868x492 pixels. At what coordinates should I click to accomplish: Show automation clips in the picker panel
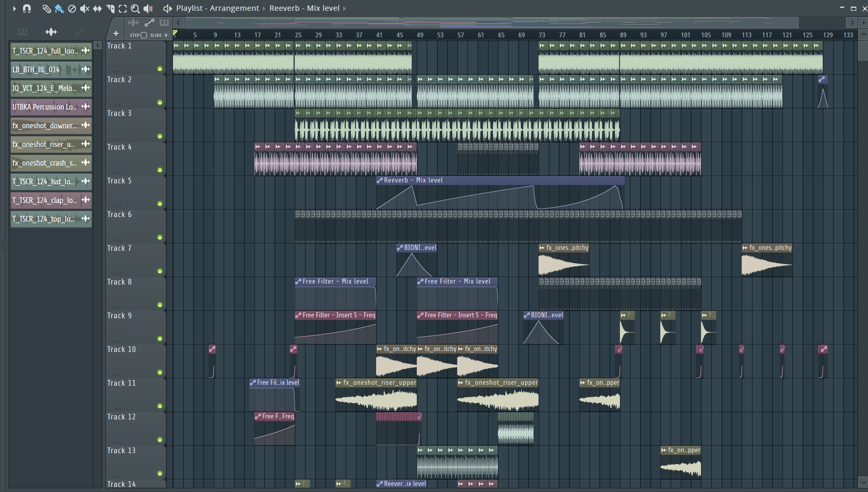click(x=80, y=32)
